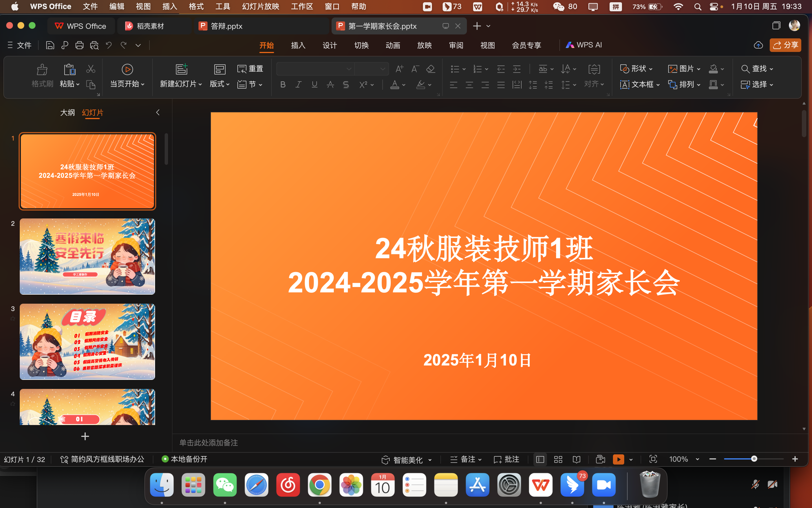Toggle Strikethrough formatting
This screenshot has width=812, height=508.
[330, 85]
